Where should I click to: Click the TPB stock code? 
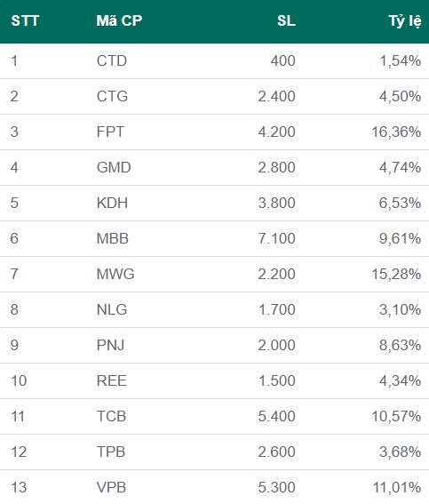coord(111,452)
